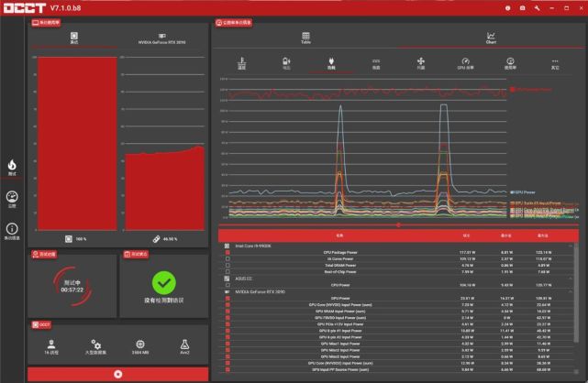Select the Usage gauge category icon
The height and width of the screenshot is (383, 588).
[510, 61]
